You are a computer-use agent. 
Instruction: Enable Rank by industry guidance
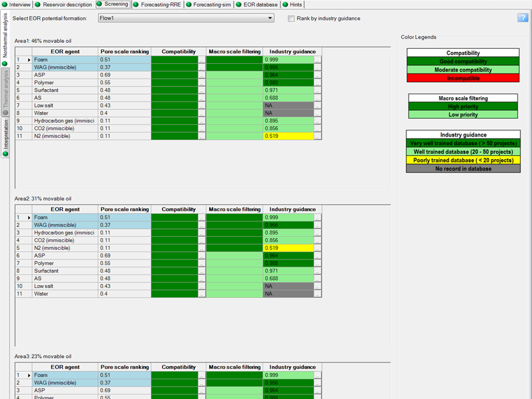click(291, 18)
